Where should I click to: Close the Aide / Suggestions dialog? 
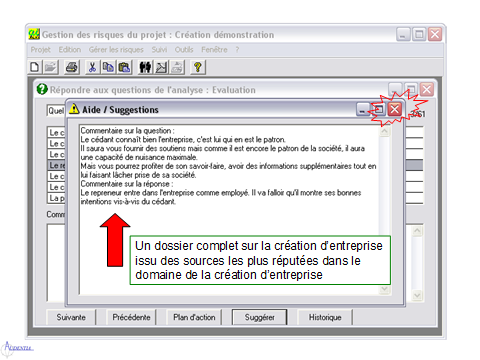click(395, 109)
